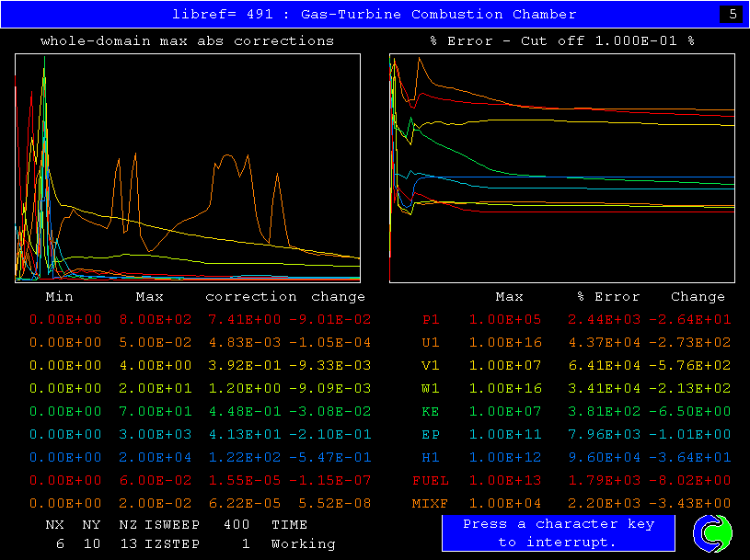Viewport: 750px width, 560px height.
Task: Click the Max value 5.00E-02
Action: (x=156, y=343)
